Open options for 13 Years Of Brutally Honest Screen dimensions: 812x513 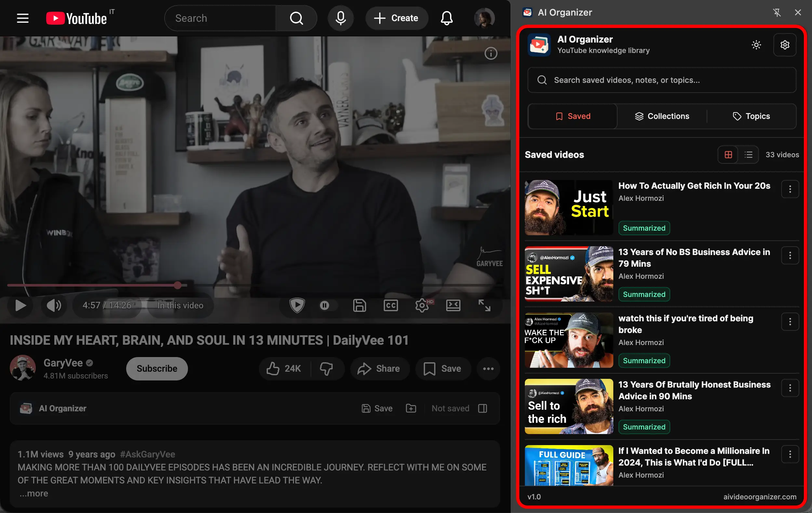click(790, 388)
